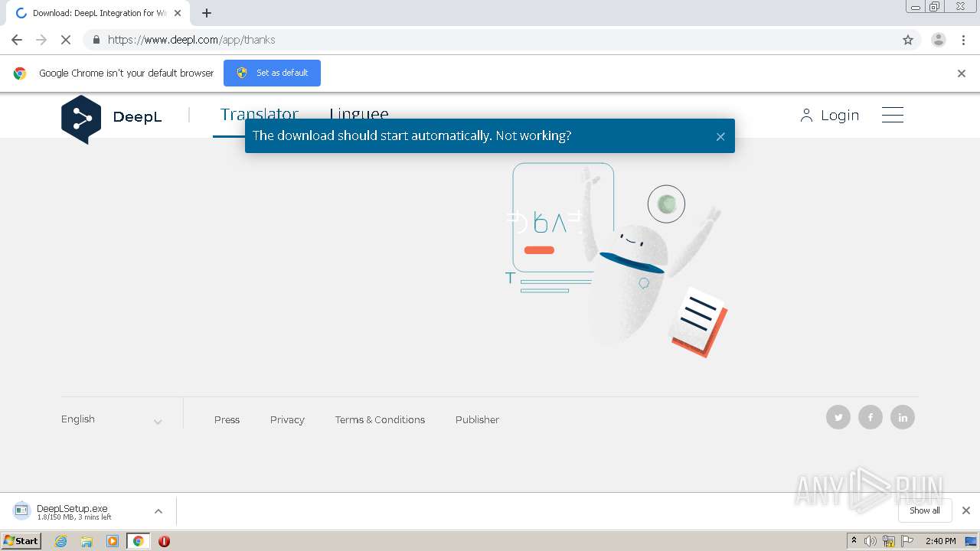Image resolution: width=980 pixels, height=551 pixels.
Task: Click the network tray icon
Action: (x=889, y=541)
